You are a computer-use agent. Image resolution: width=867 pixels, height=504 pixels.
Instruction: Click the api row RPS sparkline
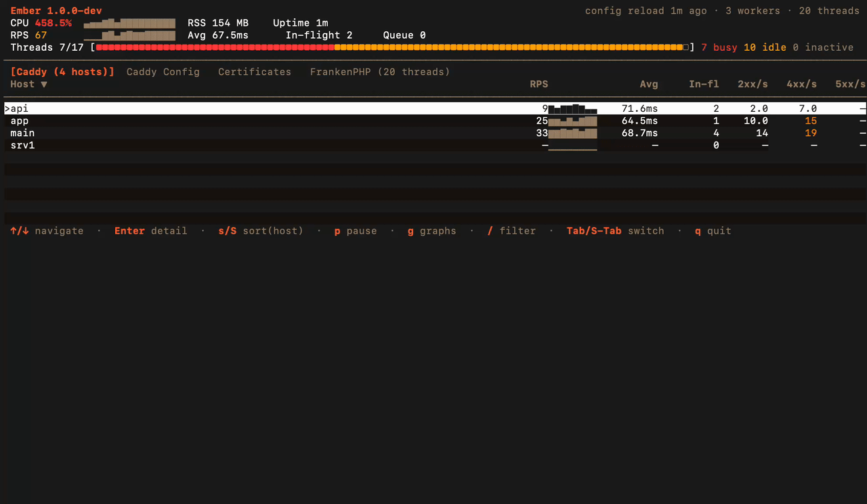[x=572, y=108]
